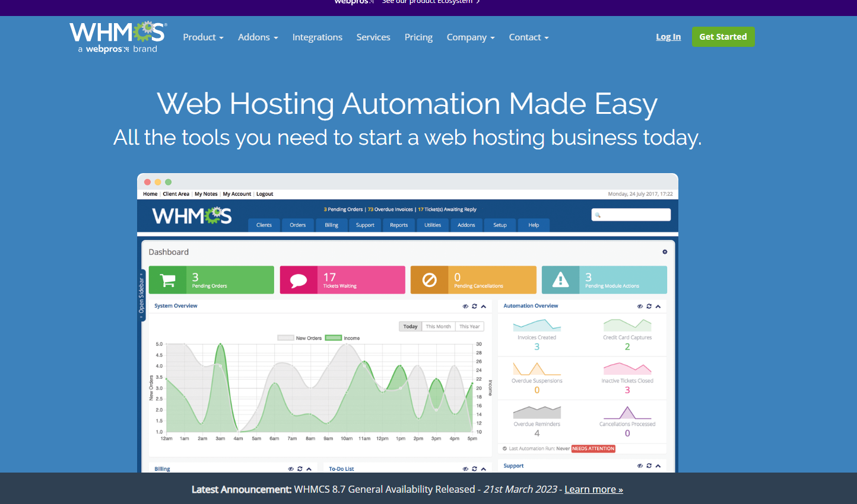Screen dimensions: 857x504
Task: Hide the Automation Overview widget via eye icon
Action: (640, 307)
